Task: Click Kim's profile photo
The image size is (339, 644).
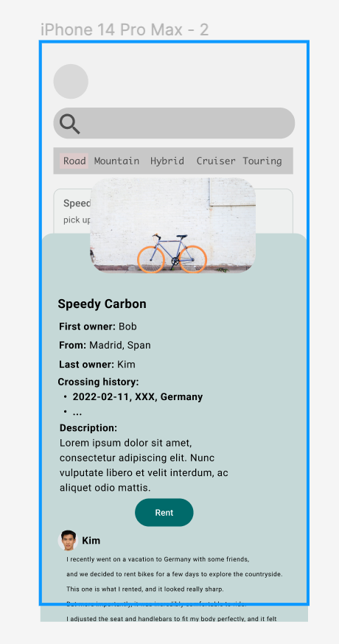Action: [68, 540]
